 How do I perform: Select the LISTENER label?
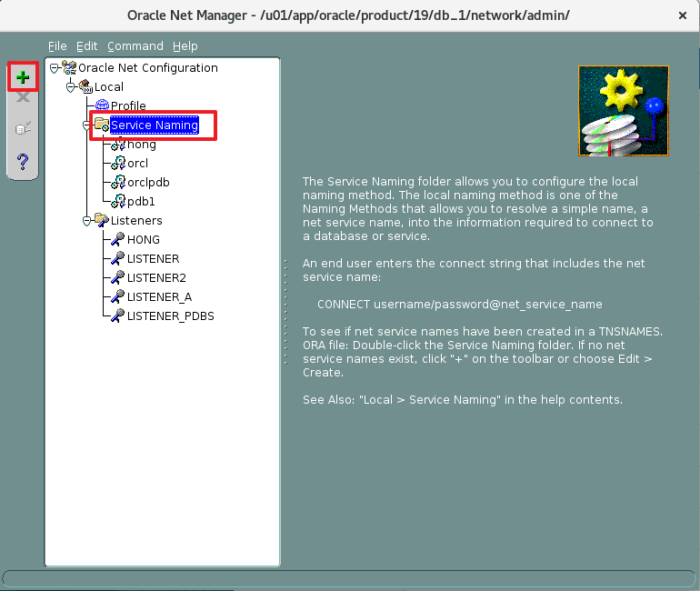click(153, 259)
